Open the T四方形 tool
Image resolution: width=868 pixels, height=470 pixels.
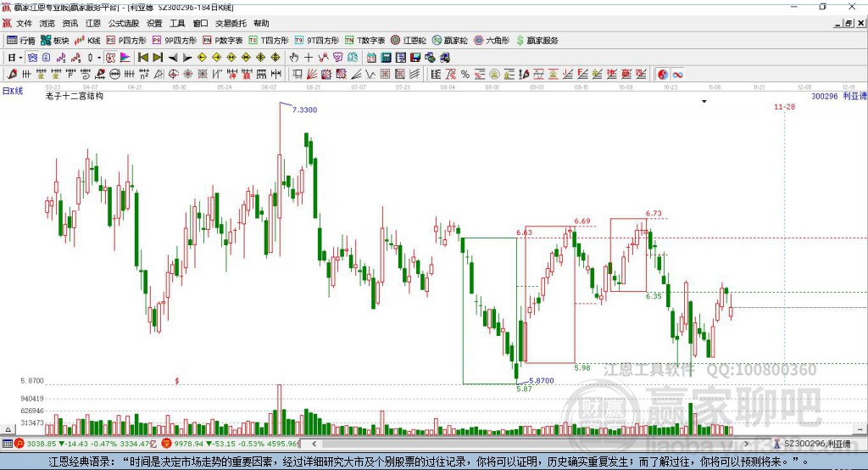click(269, 41)
